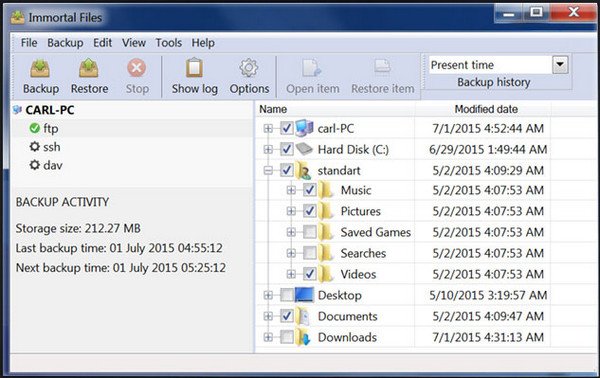Viewport: 600px width, 378px height.
Task: Select the ftp storage entry
Action: pyautogui.click(x=51, y=128)
